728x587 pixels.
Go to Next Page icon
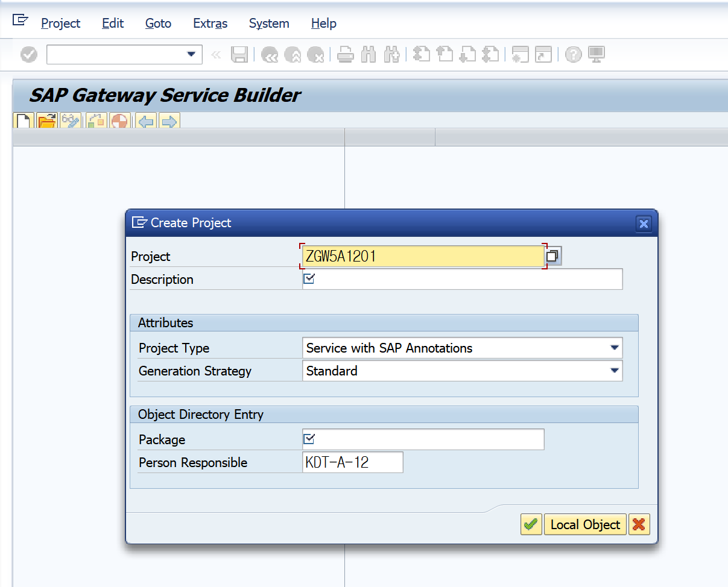tap(467, 55)
